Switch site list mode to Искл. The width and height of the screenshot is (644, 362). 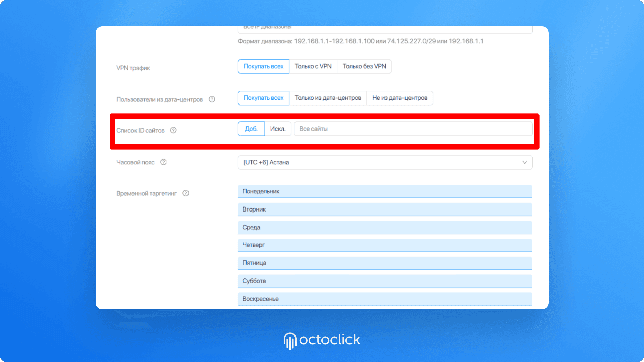(x=278, y=129)
